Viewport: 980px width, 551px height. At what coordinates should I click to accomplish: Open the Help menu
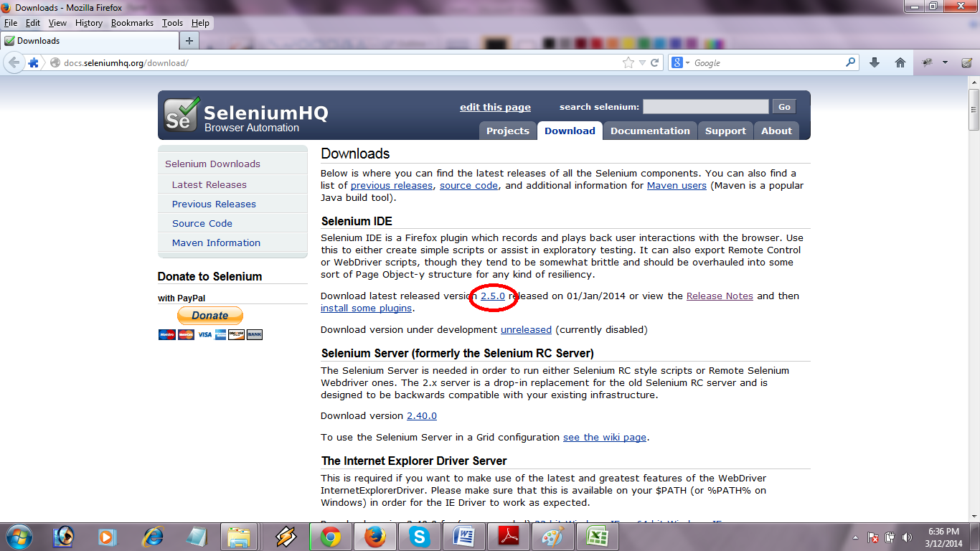(x=200, y=23)
